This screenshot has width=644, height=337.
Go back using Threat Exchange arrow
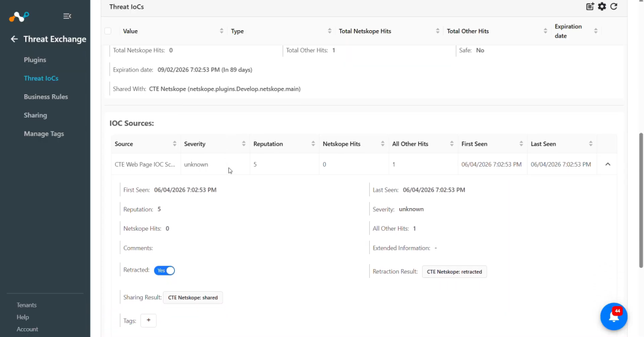pos(14,39)
